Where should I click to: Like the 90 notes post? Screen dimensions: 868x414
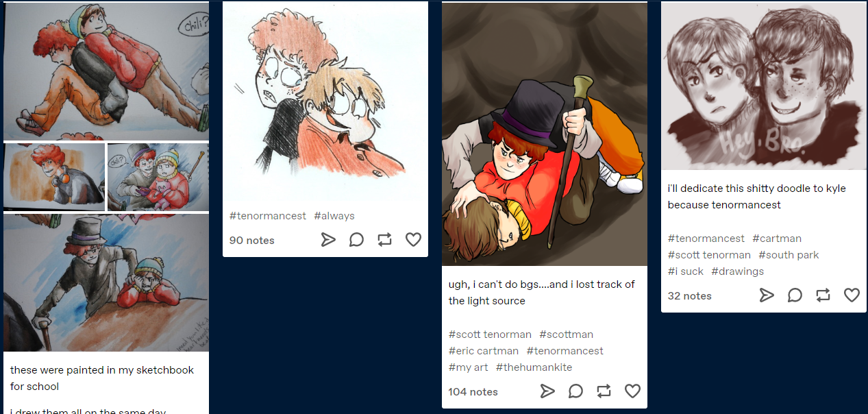point(413,240)
